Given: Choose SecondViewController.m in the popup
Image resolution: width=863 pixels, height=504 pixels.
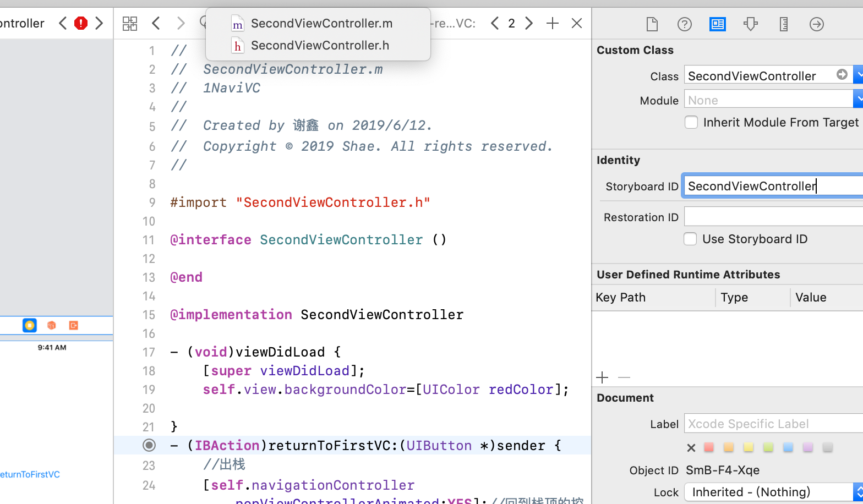Looking at the screenshot, I should [318, 23].
